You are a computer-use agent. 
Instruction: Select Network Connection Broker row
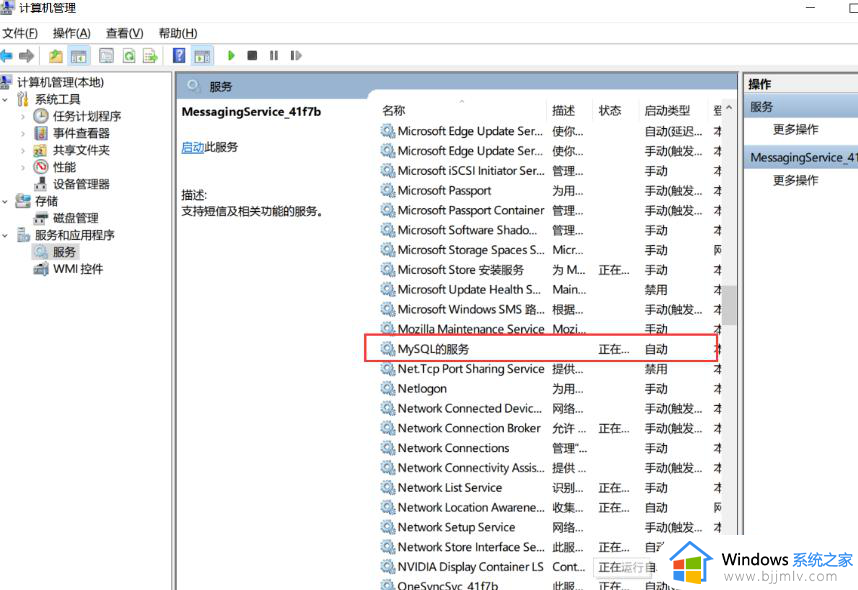point(550,428)
